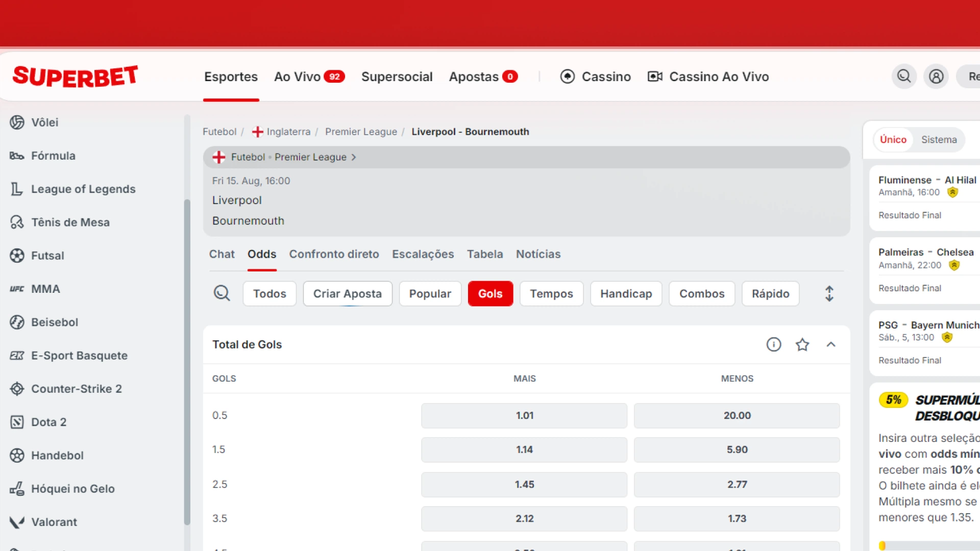Image resolution: width=980 pixels, height=551 pixels.
Task: Open Criar Aposta filter
Action: coord(348,294)
